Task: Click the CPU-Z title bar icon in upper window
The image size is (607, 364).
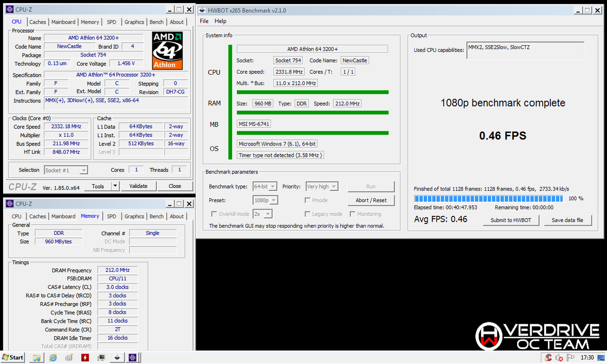Action: point(10,9)
